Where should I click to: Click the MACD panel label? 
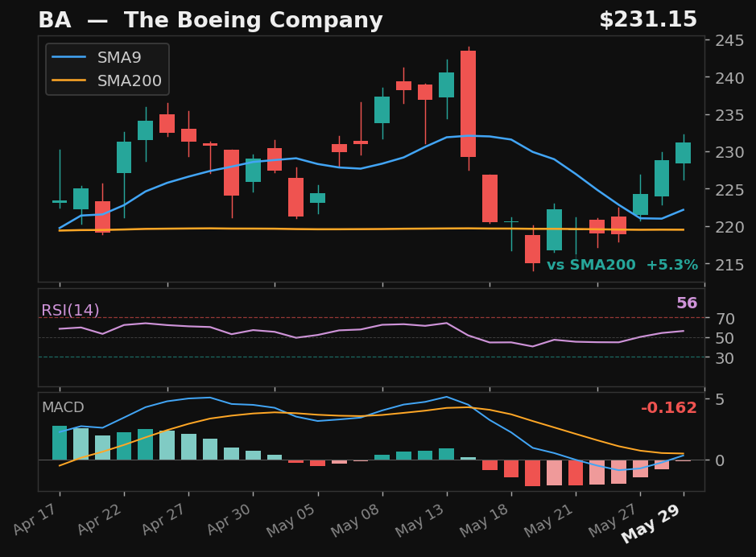click(x=63, y=407)
